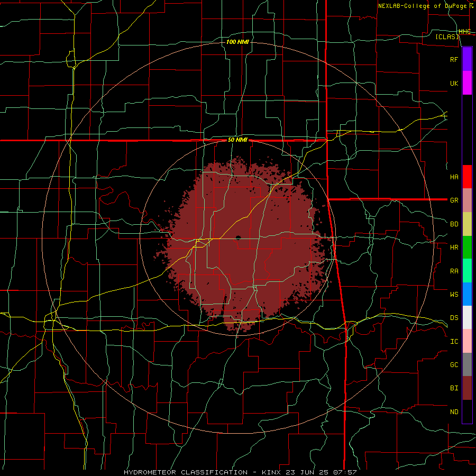This screenshot has height=476, width=476.
Task: Click the GC gray legend swatch
Action: tap(467, 364)
